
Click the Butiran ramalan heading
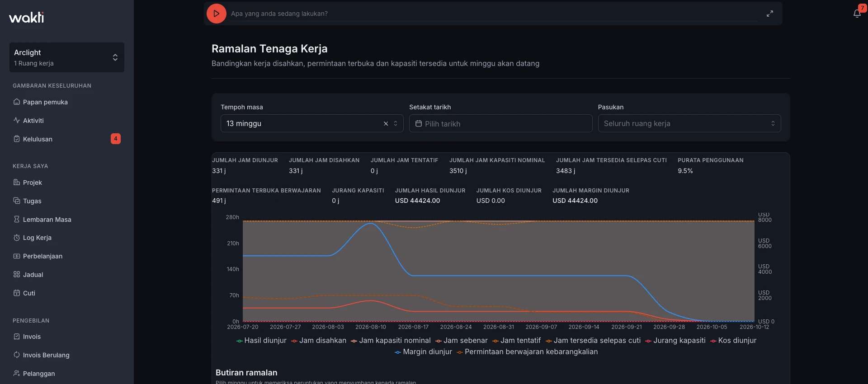[x=246, y=373]
